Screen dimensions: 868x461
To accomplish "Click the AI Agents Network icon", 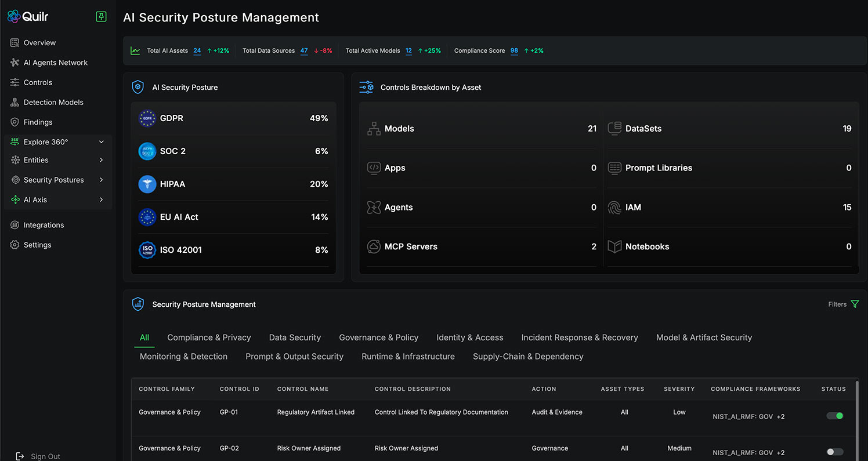I will pyautogui.click(x=15, y=63).
